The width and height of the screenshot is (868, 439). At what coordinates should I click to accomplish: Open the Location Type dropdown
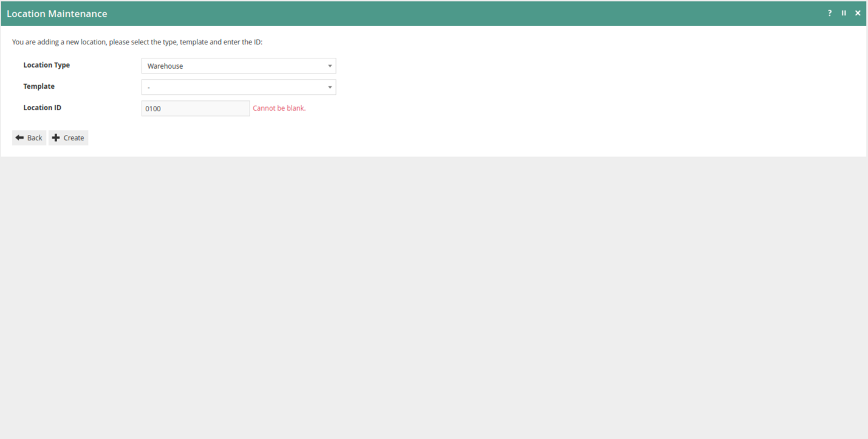pyautogui.click(x=239, y=66)
